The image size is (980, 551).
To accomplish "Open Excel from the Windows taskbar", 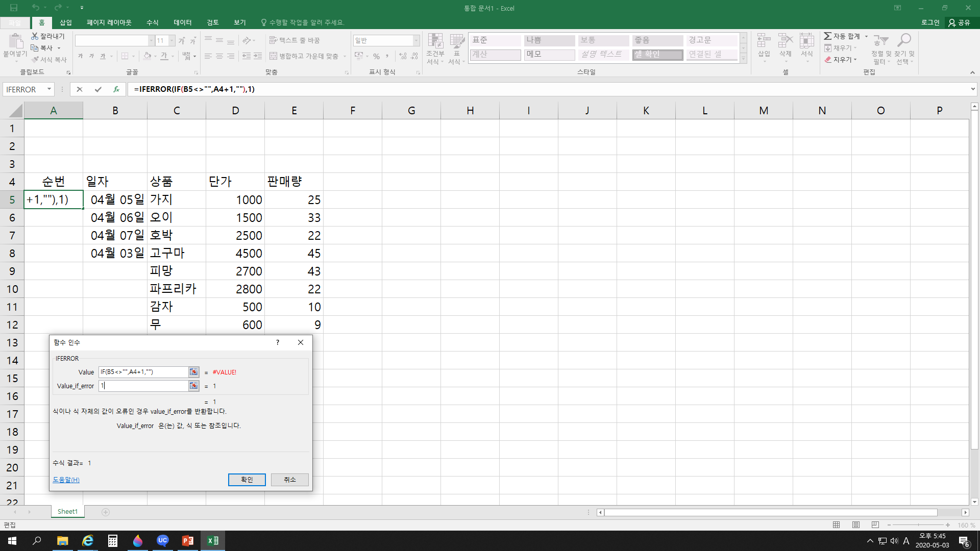I will click(x=212, y=541).
